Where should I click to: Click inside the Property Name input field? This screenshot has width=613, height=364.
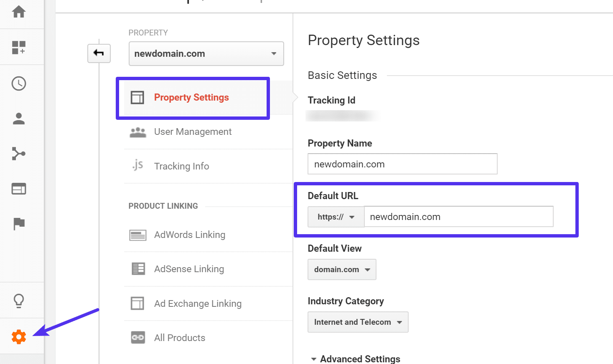click(x=402, y=164)
